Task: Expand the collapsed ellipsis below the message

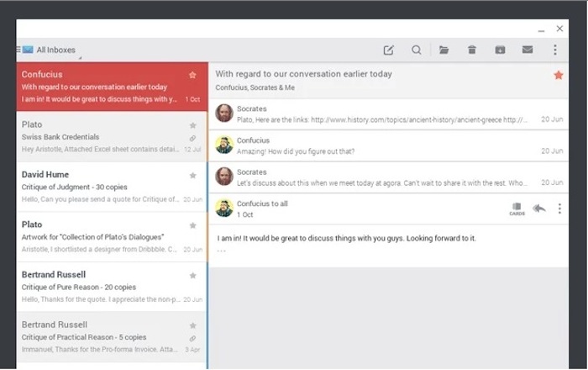Action: [x=222, y=251]
